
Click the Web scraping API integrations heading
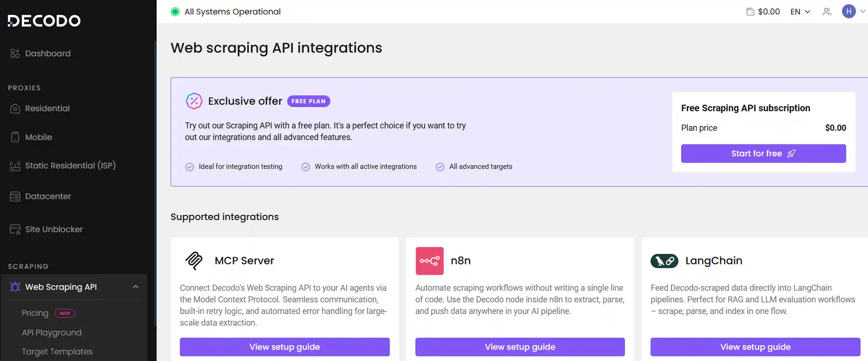[x=276, y=48]
